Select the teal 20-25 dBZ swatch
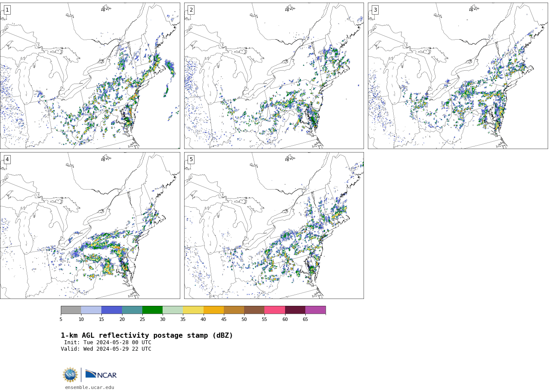The width and height of the screenshot is (552, 392). 132,310
